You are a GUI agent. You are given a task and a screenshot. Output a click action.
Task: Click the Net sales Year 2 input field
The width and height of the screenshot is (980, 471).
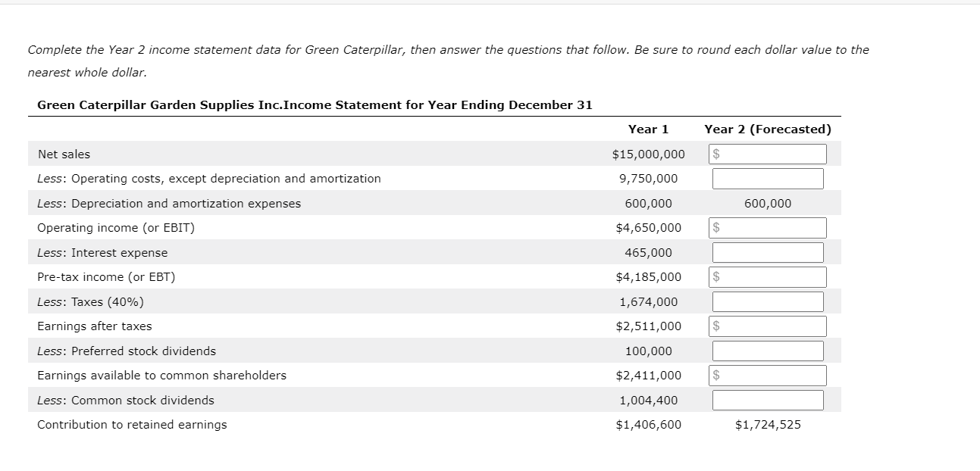(x=767, y=154)
